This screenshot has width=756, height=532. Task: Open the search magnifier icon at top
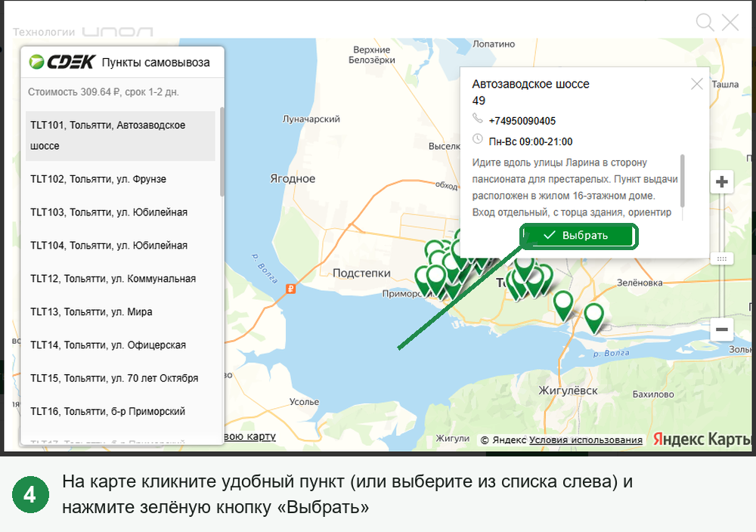[705, 22]
